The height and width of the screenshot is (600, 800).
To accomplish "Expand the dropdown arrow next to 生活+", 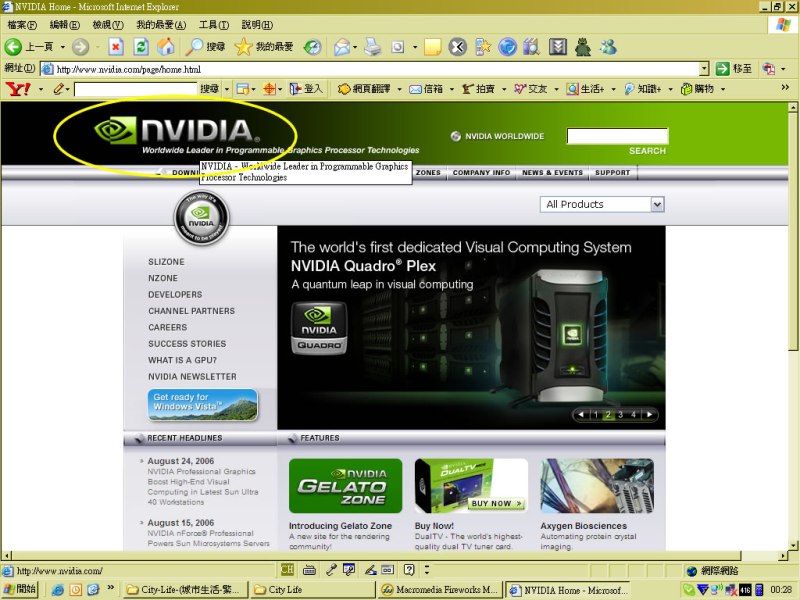I will 613,89.
